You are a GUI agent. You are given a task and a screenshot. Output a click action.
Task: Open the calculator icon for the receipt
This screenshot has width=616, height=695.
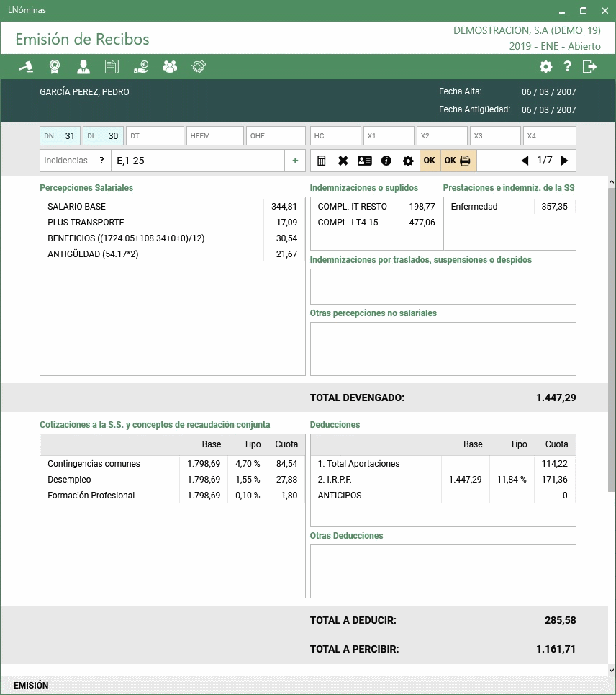click(x=322, y=161)
